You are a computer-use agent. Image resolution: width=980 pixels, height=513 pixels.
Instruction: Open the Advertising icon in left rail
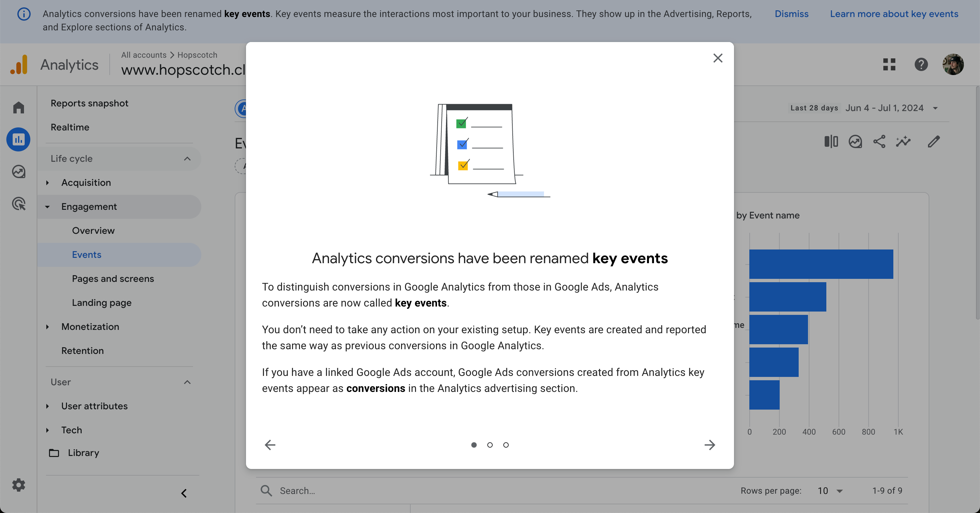(18, 203)
